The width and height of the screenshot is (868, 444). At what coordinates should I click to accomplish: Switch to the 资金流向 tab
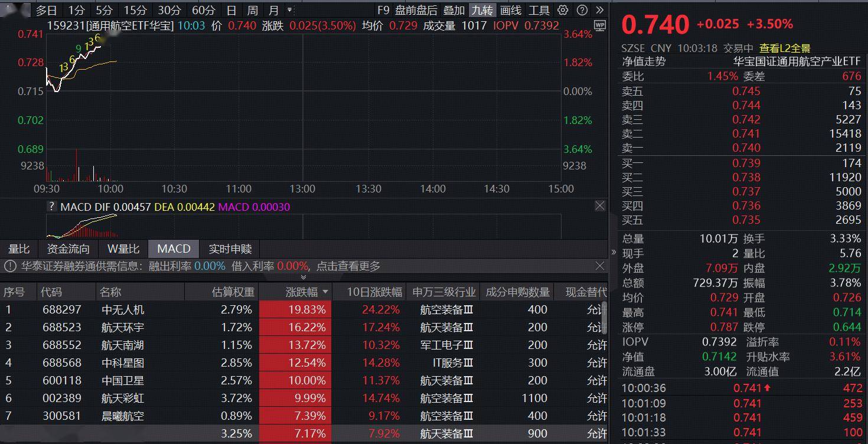(x=68, y=249)
